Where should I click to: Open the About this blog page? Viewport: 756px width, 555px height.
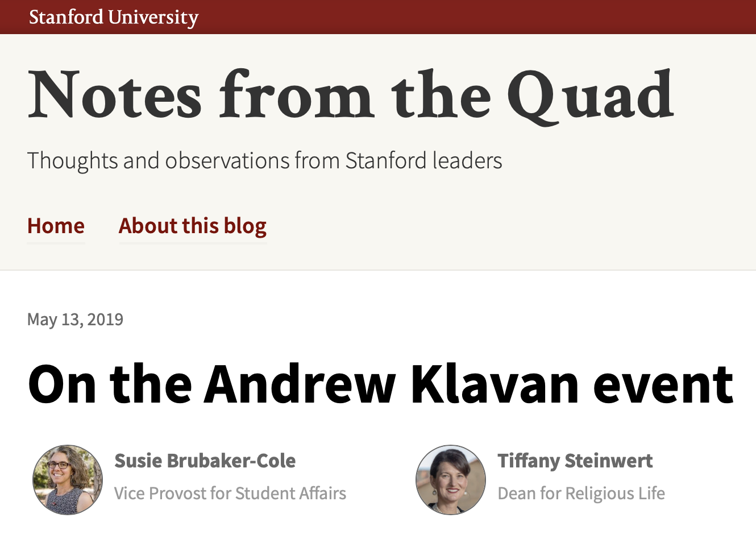click(192, 226)
